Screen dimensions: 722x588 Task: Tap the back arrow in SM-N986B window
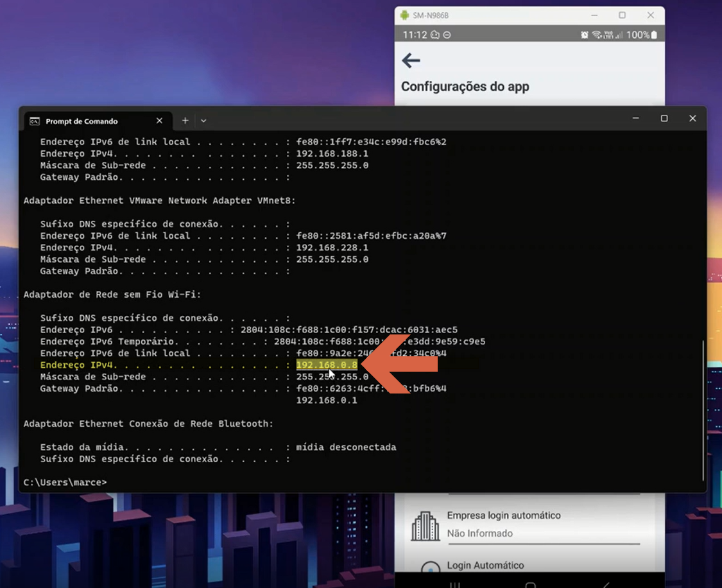tap(411, 60)
